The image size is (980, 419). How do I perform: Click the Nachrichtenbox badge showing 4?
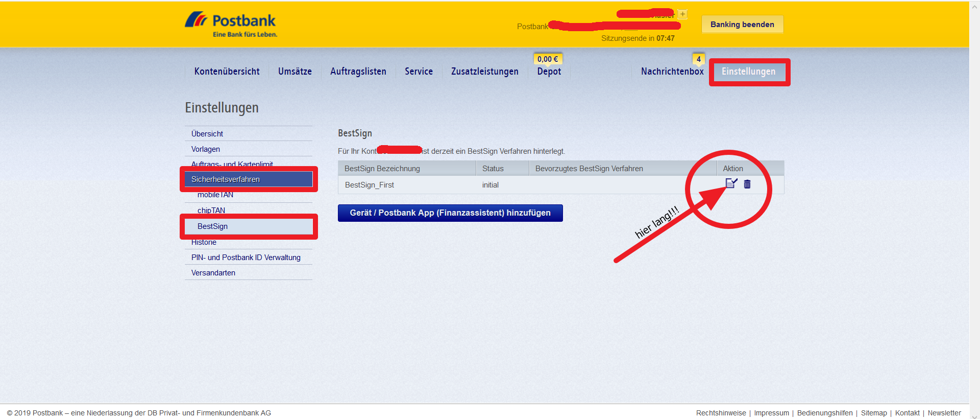tap(699, 59)
